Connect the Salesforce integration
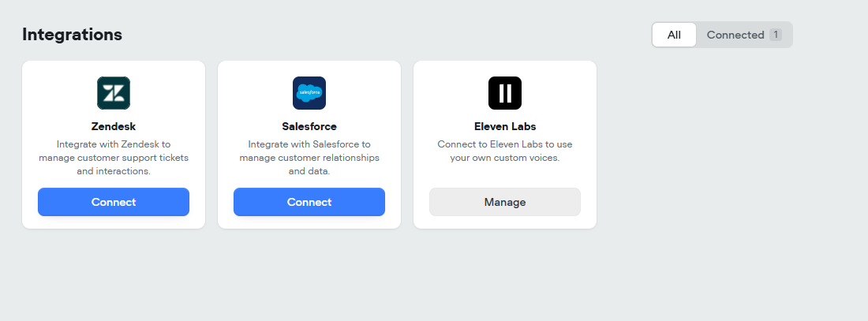This screenshot has width=868, height=321. [309, 202]
